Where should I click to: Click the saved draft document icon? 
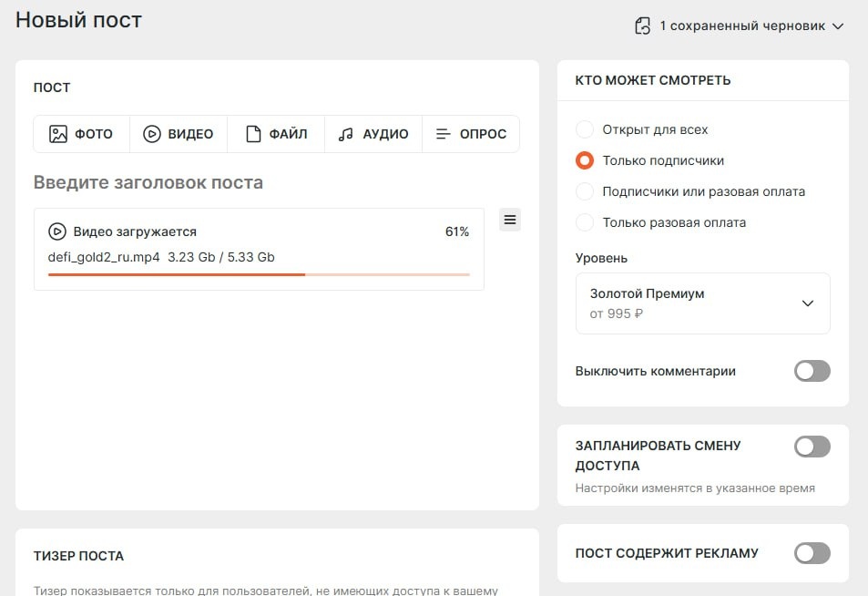[x=643, y=26]
